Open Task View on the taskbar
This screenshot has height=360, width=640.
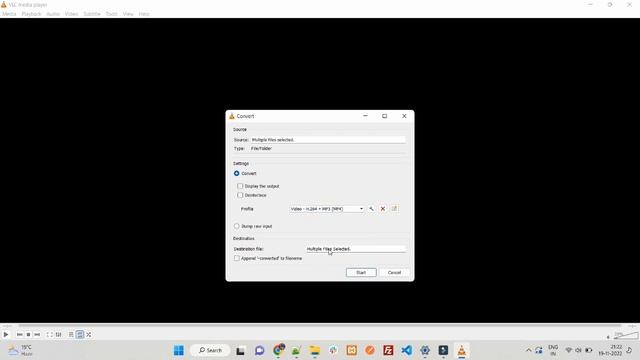coord(240,351)
